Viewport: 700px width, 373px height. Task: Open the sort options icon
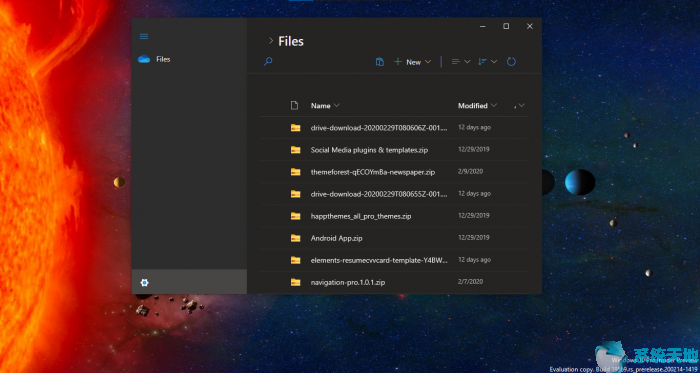[x=483, y=62]
